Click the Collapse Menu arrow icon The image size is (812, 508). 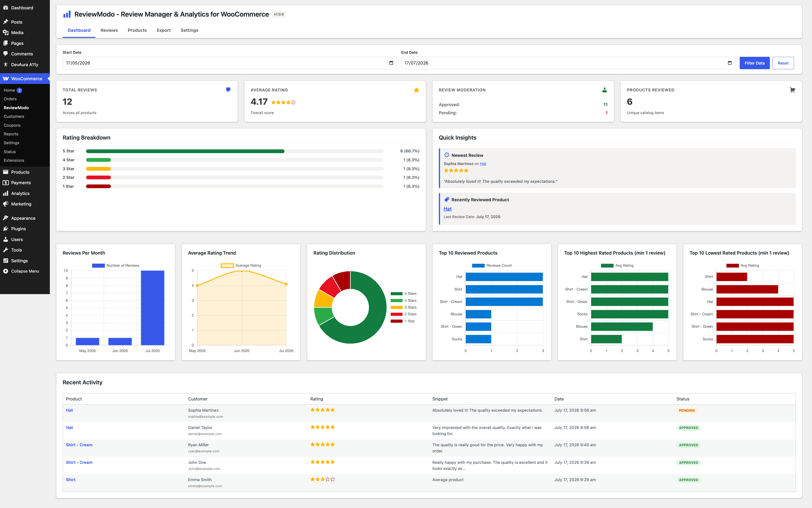pos(6,271)
